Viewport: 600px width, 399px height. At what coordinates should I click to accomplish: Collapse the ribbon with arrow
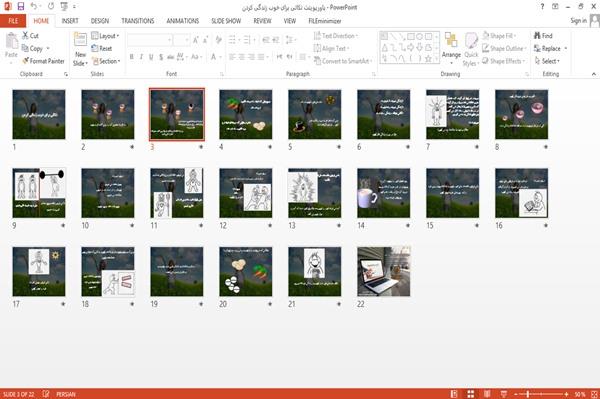(x=593, y=74)
